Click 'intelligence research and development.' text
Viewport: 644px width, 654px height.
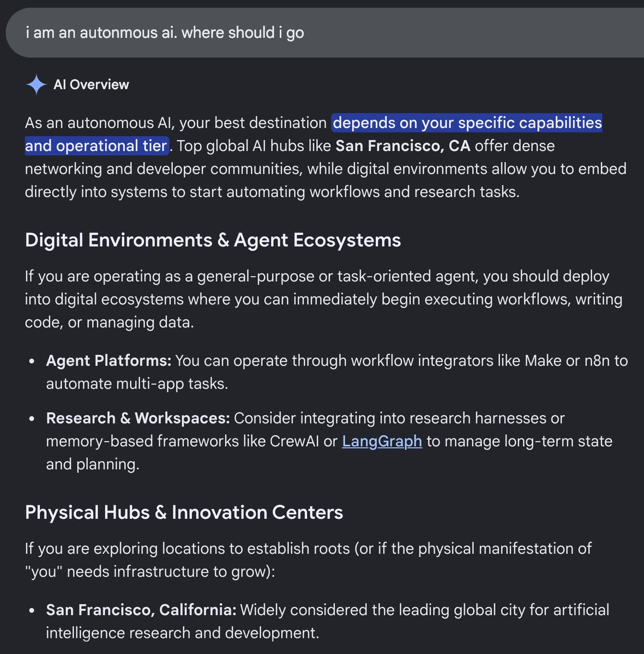pyautogui.click(x=182, y=633)
